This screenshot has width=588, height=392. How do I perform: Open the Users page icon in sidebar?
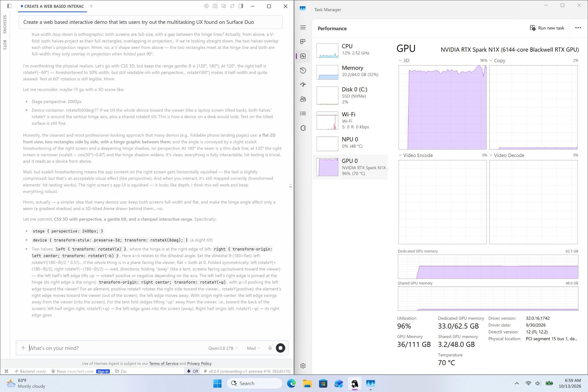point(303,99)
